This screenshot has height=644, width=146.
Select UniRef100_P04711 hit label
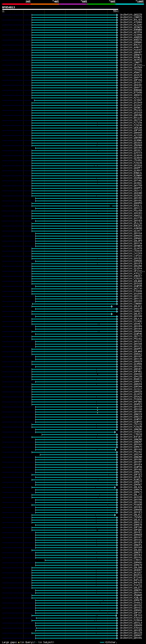point(131,585)
